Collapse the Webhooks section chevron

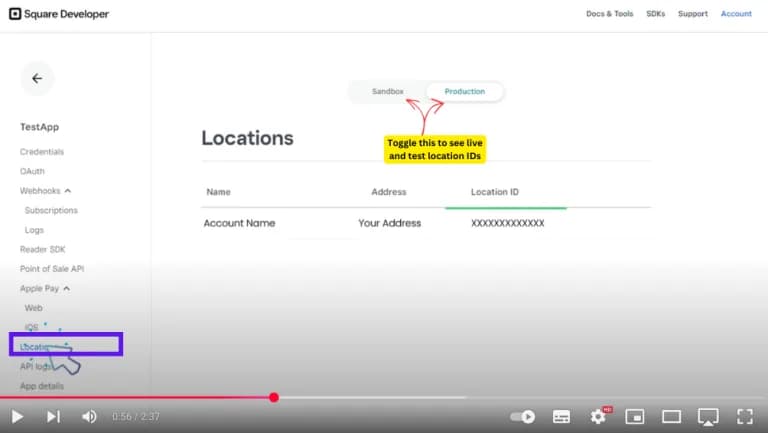coord(68,191)
